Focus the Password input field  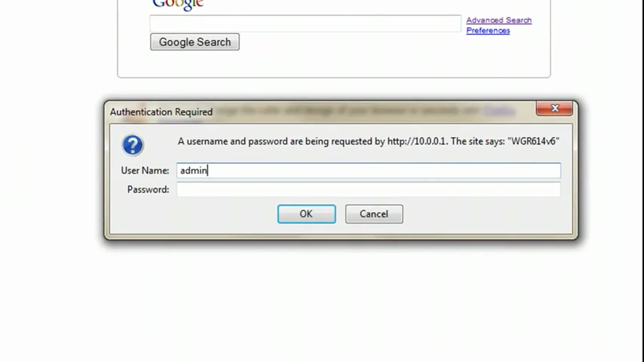(369, 189)
